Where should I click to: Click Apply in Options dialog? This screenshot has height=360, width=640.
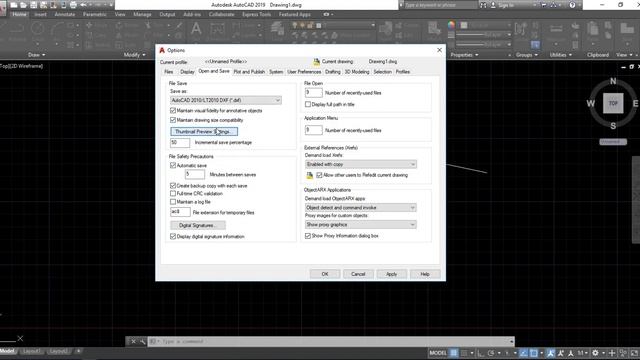point(391,274)
